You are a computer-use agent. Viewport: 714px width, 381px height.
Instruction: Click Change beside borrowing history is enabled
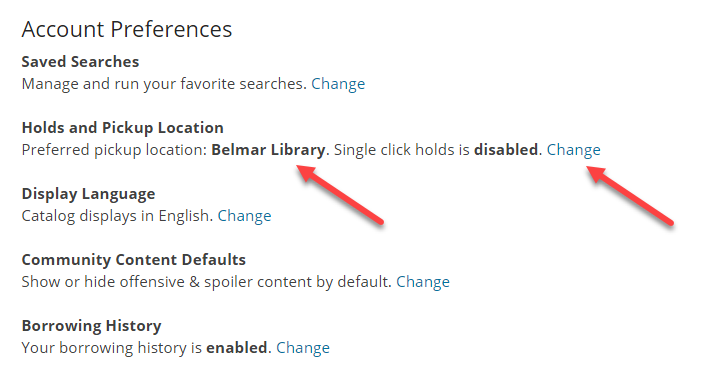click(303, 348)
